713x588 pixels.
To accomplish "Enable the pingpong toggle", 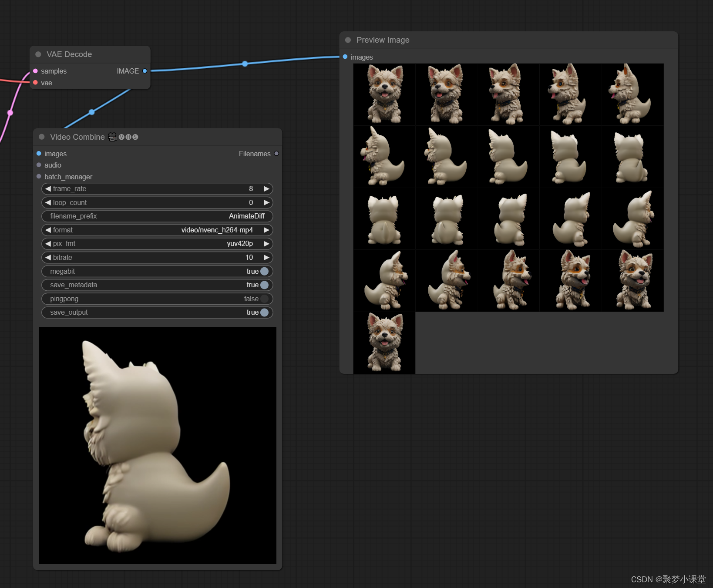I will pos(265,299).
